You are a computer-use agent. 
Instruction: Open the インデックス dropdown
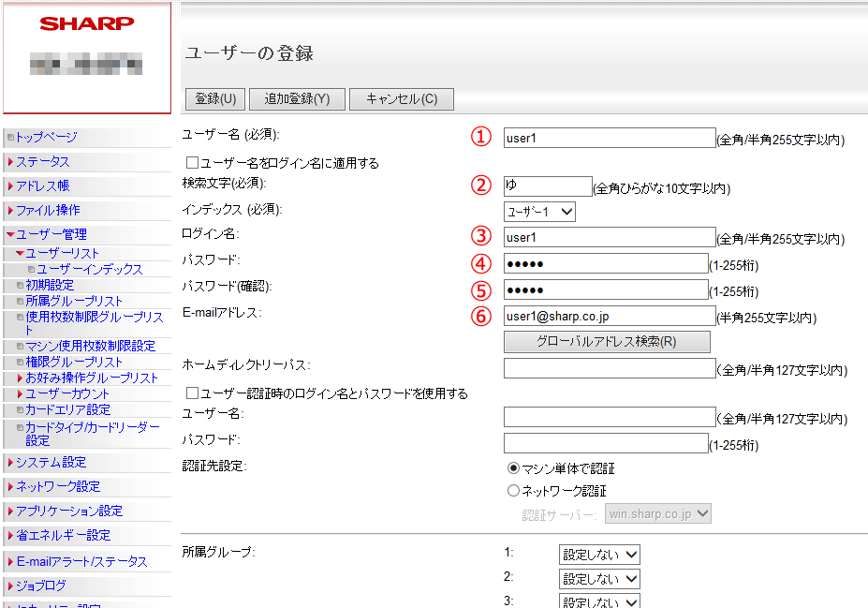539,212
